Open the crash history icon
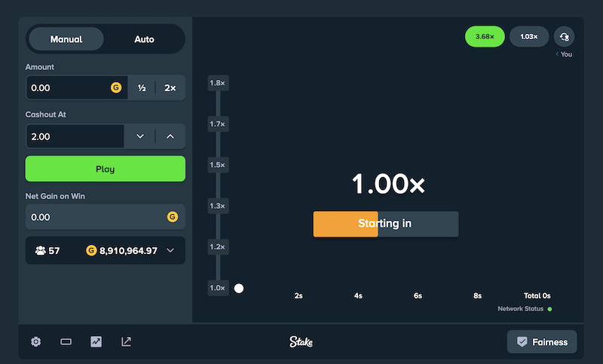Viewport: 603px width, 364px height. (x=564, y=36)
